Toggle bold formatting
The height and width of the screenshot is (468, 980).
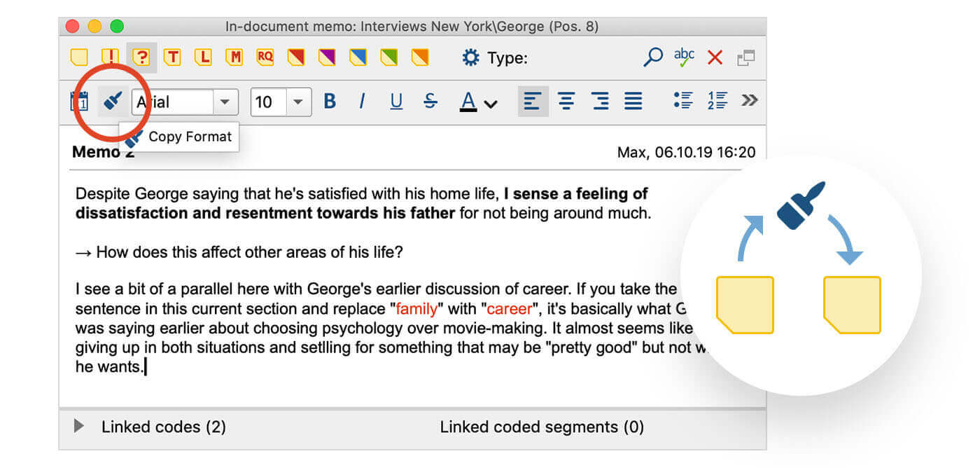coord(330,102)
